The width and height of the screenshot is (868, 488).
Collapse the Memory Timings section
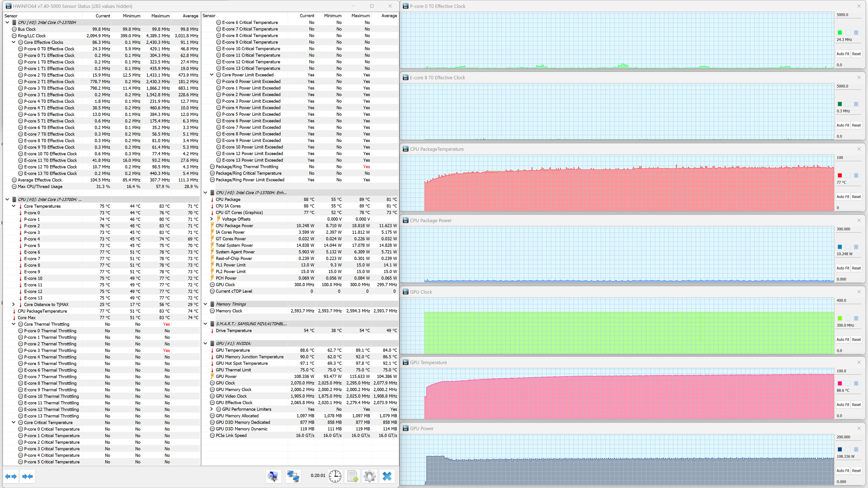tap(205, 304)
